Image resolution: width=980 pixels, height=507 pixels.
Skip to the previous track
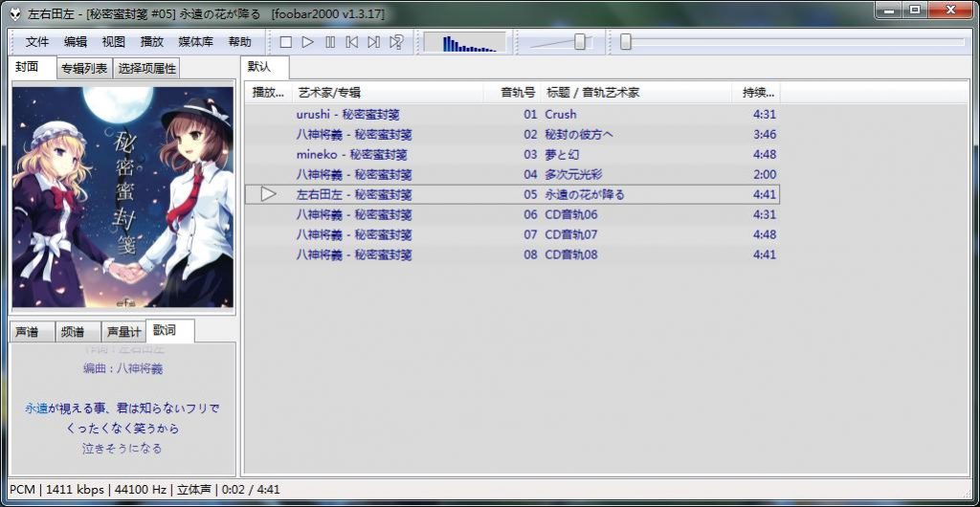click(x=352, y=42)
